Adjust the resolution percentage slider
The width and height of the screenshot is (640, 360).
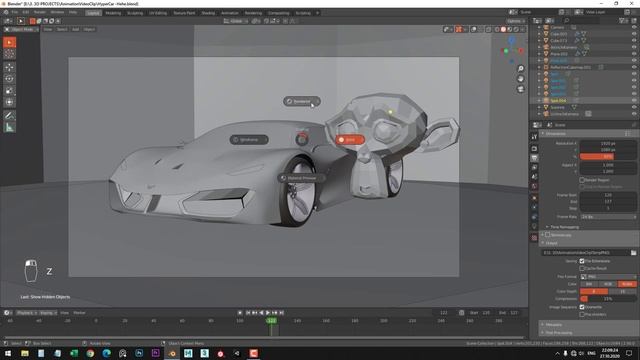(608, 157)
